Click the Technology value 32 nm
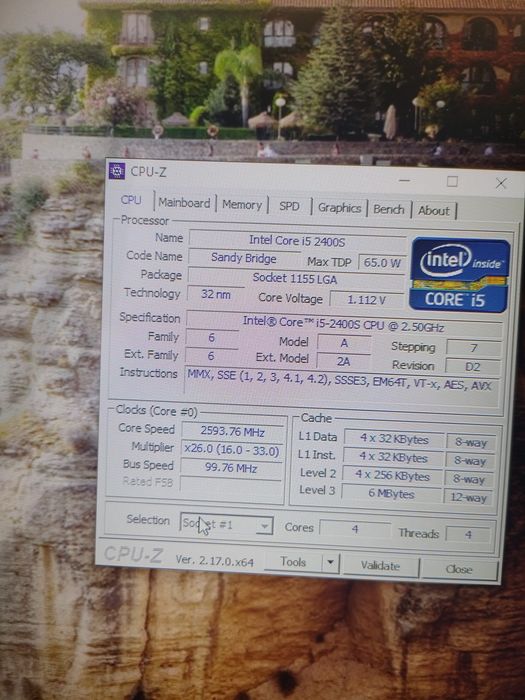Screen dimensions: 525x700 point(216,294)
